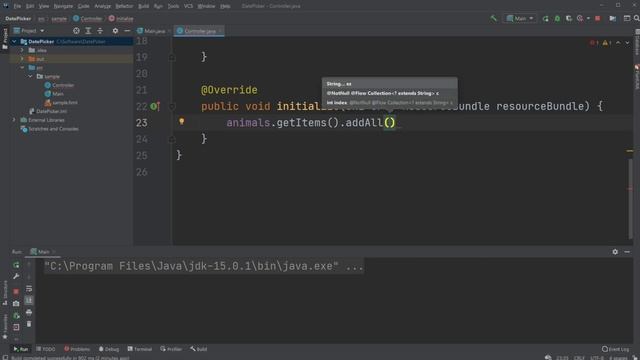640x360 pixels.
Task: Open the Event Log button
Action: pos(616,349)
